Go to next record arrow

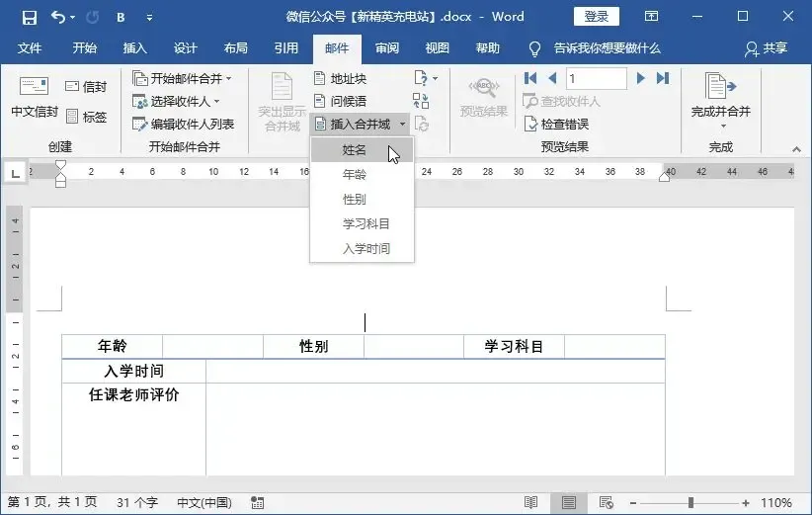pyautogui.click(x=640, y=78)
